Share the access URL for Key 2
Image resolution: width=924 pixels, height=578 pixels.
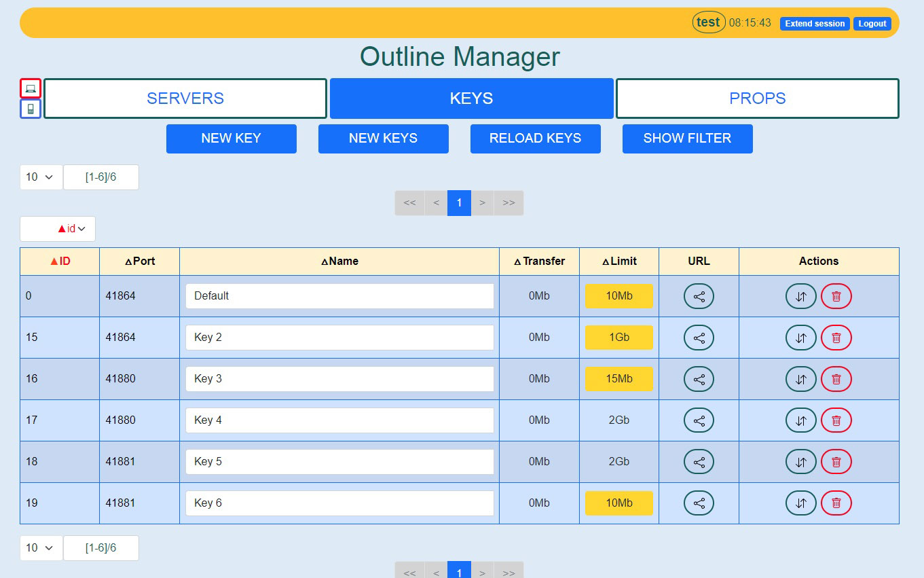(x=699, y=338)
